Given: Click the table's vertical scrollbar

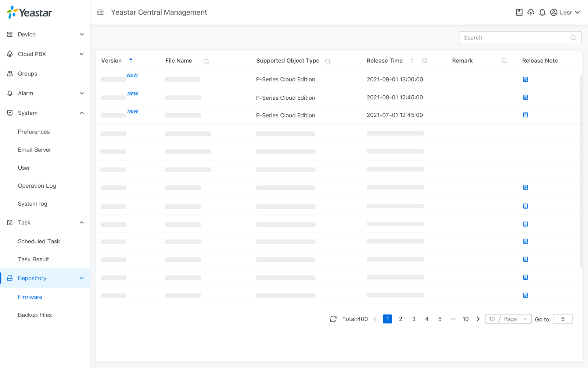Looking at the screenshot, I should [581, 170].
